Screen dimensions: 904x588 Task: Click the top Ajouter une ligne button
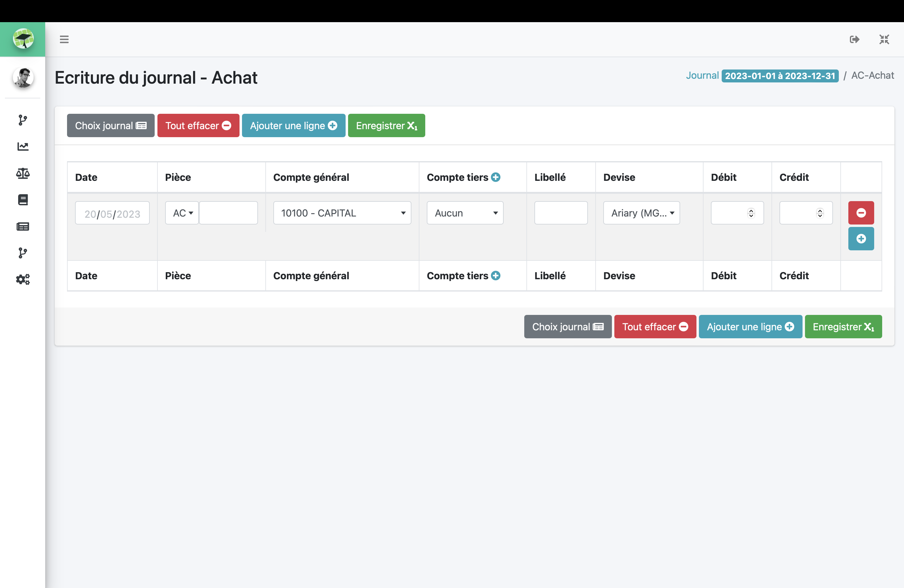coord(293,126)
